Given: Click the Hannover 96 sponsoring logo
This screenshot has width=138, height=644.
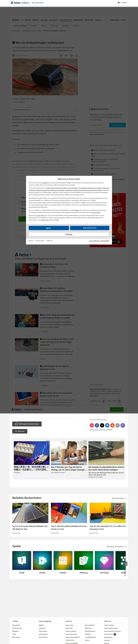Looking at the screenshot, I should click(x=115, y=634).
